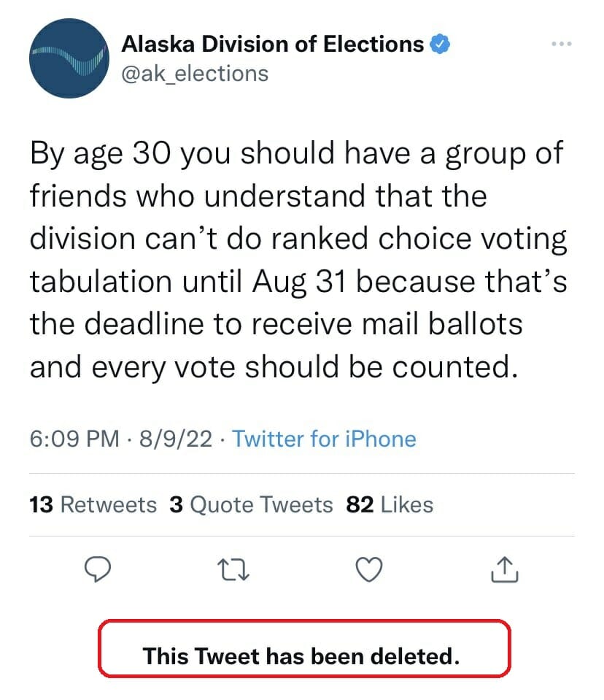Click the number 82 beside Likes
Viewport: 604px width, 700px height.
point(360,504)
